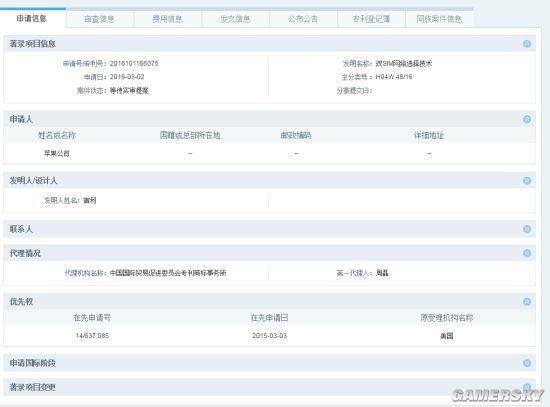Switch to the 审查信息 tab
This screenshot has width=550, height=407.
pyautogui.click(x=100, y=19)
